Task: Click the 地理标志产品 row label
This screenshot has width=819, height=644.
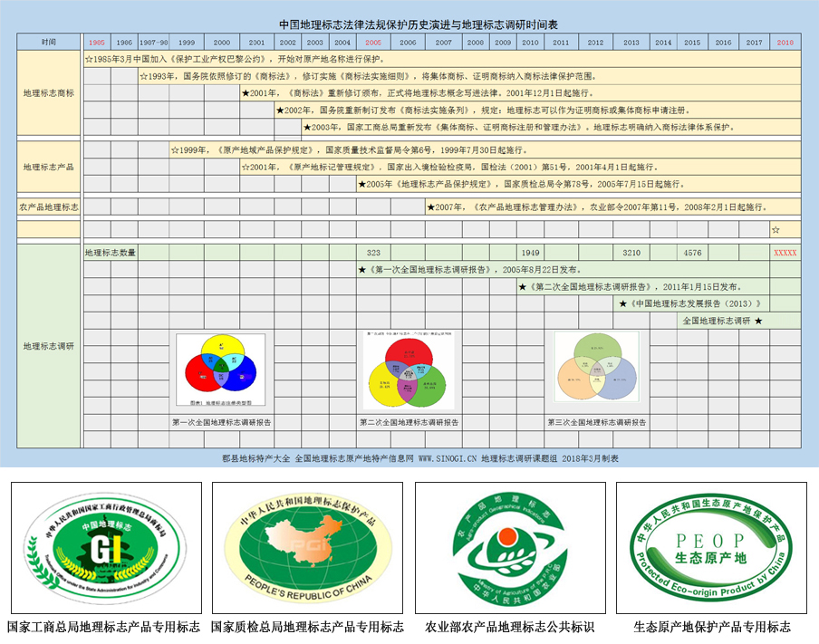Action: 49,168
